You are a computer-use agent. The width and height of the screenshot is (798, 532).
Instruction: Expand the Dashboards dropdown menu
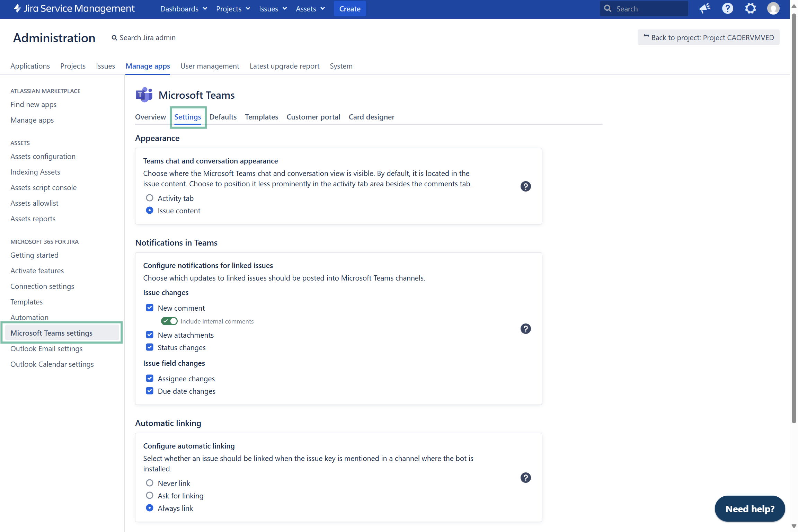184,9
